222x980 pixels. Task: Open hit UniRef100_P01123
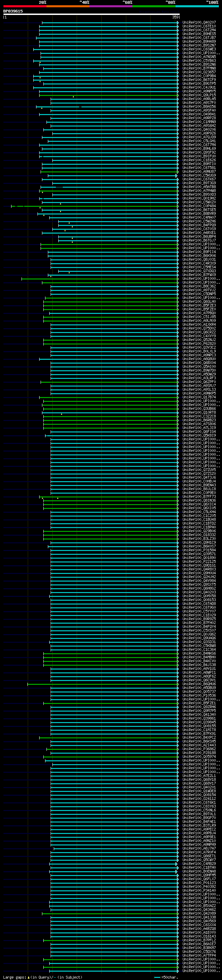click(x=199, y=883)
